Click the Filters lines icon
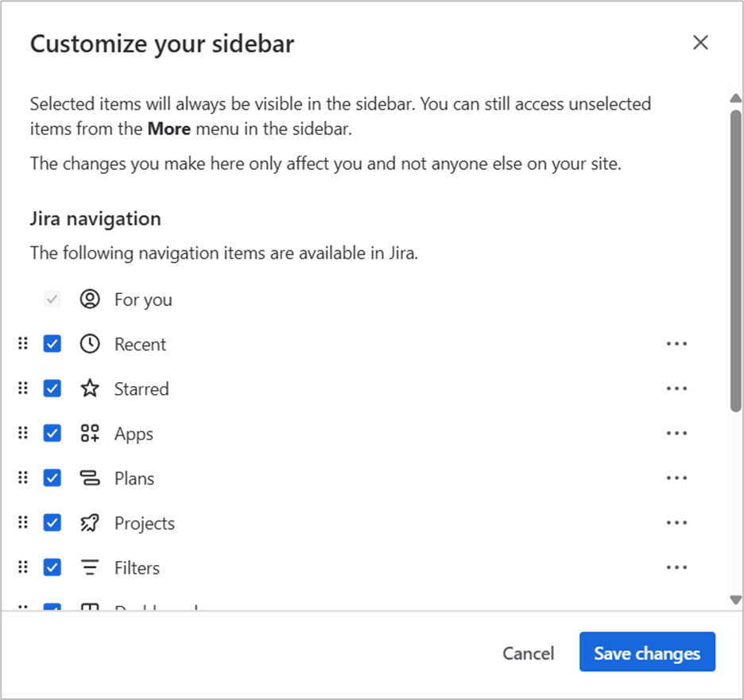The height and width of the screenshot is (700, 744). [x=90, y=567]
